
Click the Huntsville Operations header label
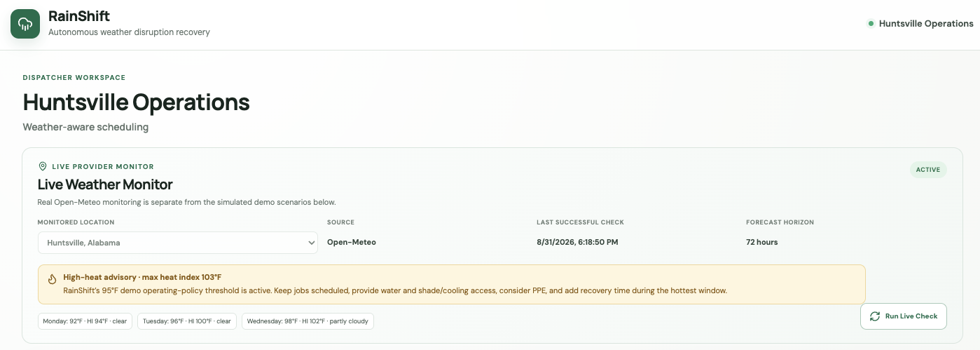pos(926,24)
